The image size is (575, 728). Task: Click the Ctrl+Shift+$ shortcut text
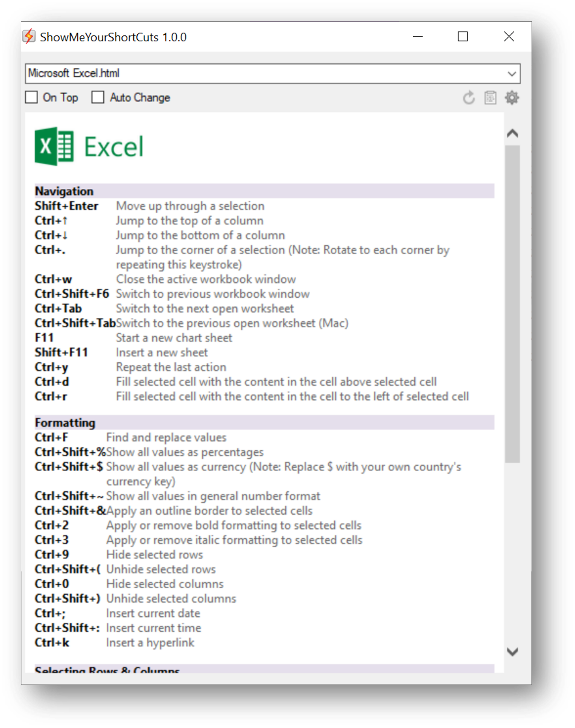point(69,466)
